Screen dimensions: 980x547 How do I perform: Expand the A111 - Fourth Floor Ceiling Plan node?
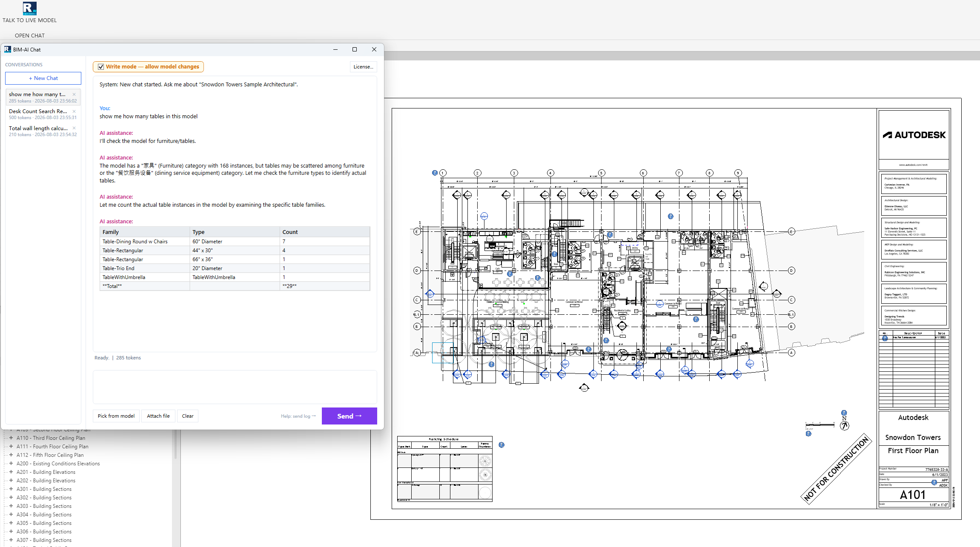(11, 446)
